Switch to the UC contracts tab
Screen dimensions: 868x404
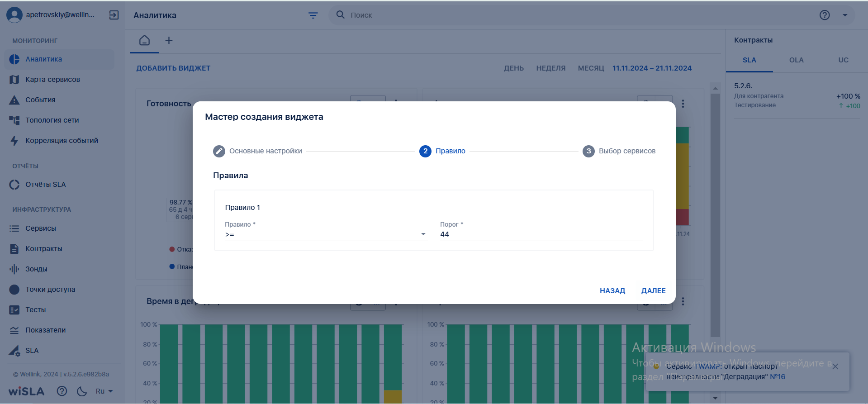[844, 60]
